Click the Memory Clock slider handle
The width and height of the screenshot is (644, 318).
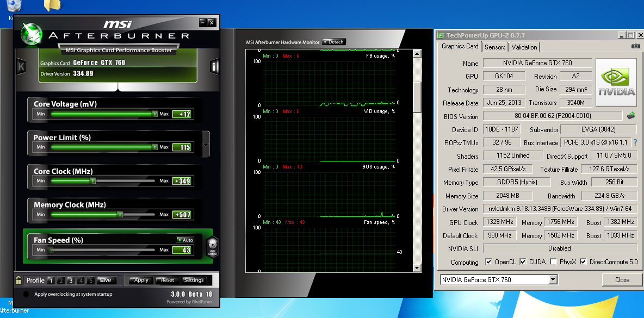(120, 214)
